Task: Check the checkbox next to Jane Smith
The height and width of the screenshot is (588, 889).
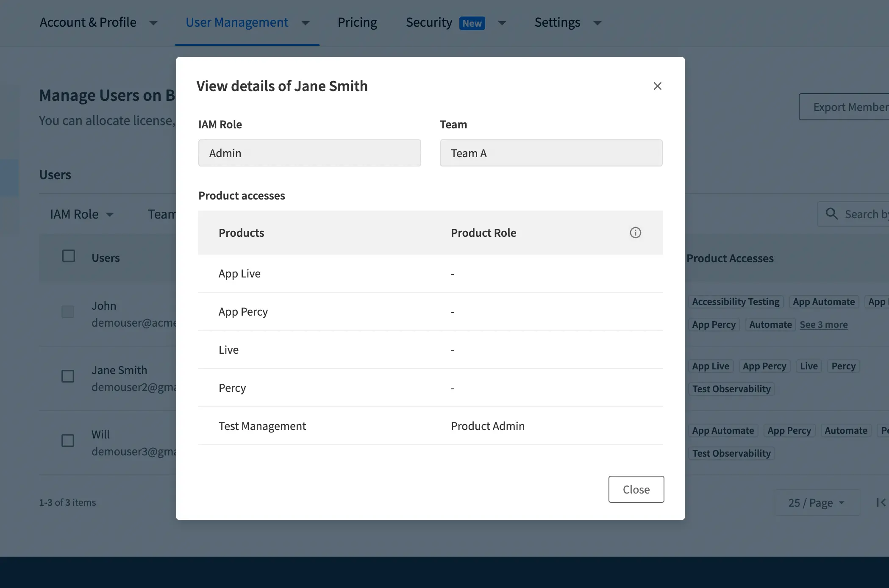Action: tap(68, 376)
